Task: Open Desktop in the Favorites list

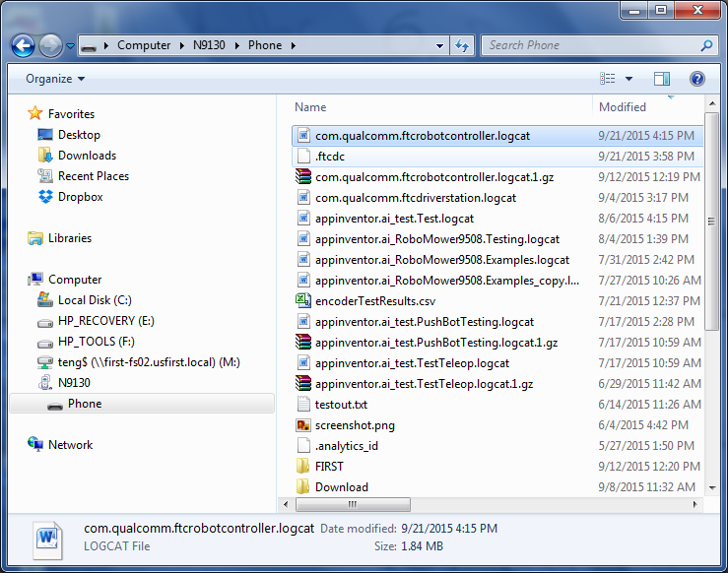Action: click(79, 135)
